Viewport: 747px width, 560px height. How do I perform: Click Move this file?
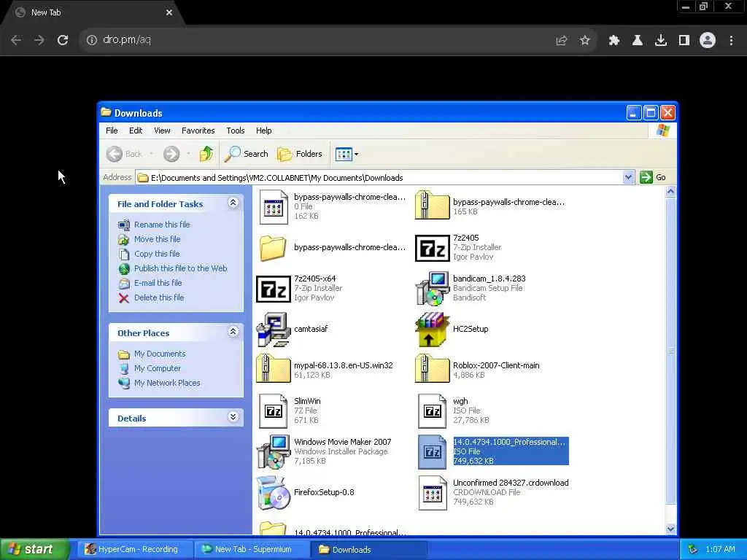(158, 239)
